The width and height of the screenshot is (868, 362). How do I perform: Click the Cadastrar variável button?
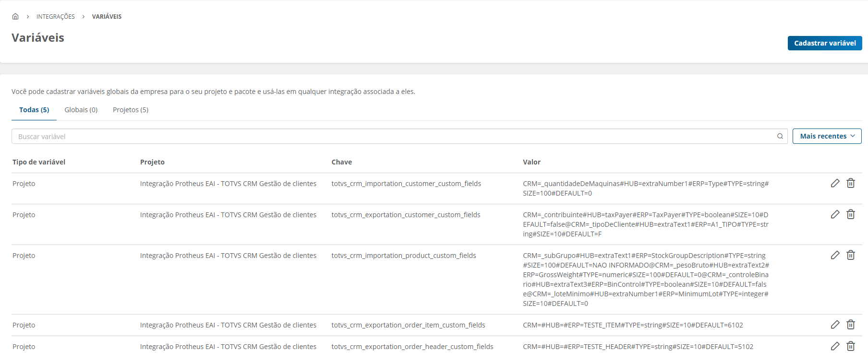825,43
